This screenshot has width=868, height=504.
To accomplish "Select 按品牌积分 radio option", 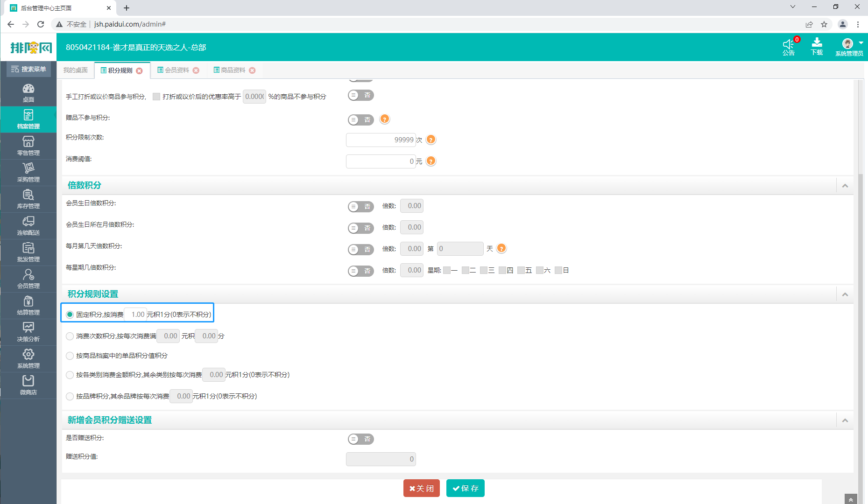I will coord(70,396).
